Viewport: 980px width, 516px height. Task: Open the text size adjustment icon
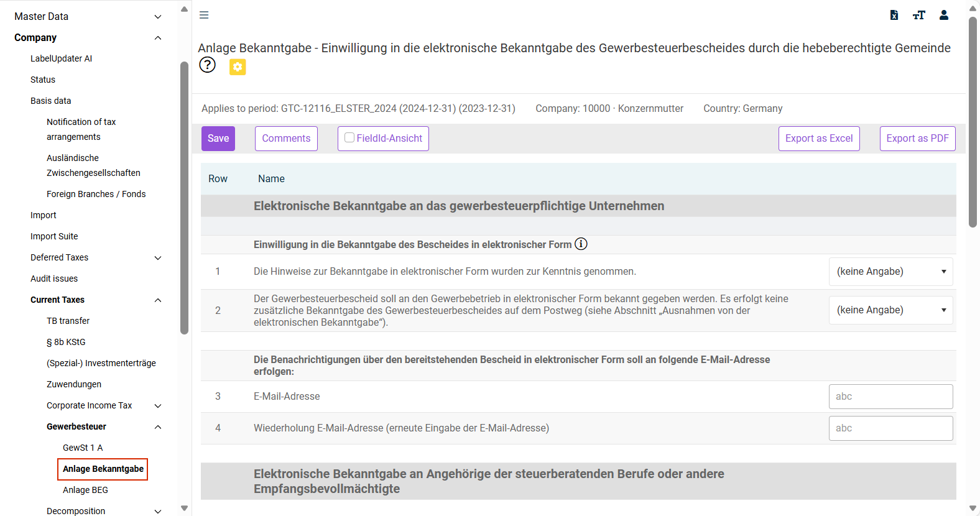(919, 15)
